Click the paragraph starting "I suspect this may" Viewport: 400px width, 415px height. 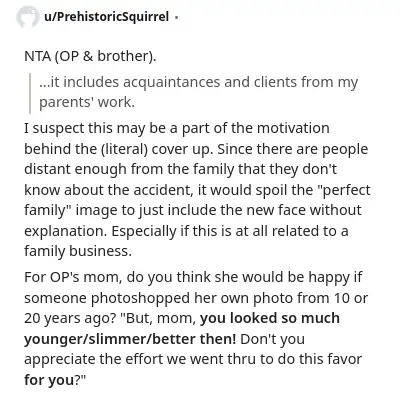coord(197,189)
